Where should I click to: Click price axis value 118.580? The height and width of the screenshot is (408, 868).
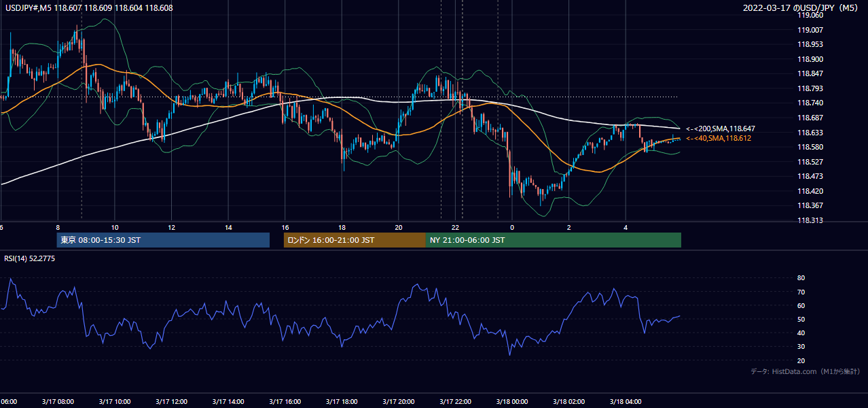pyautogui.click(x=811, y=147)
